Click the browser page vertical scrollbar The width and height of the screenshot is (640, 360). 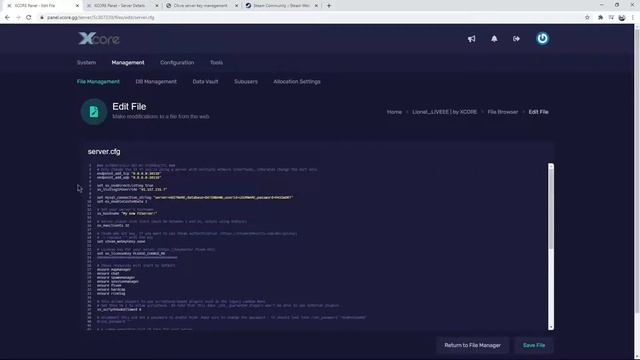pos(637,169)
